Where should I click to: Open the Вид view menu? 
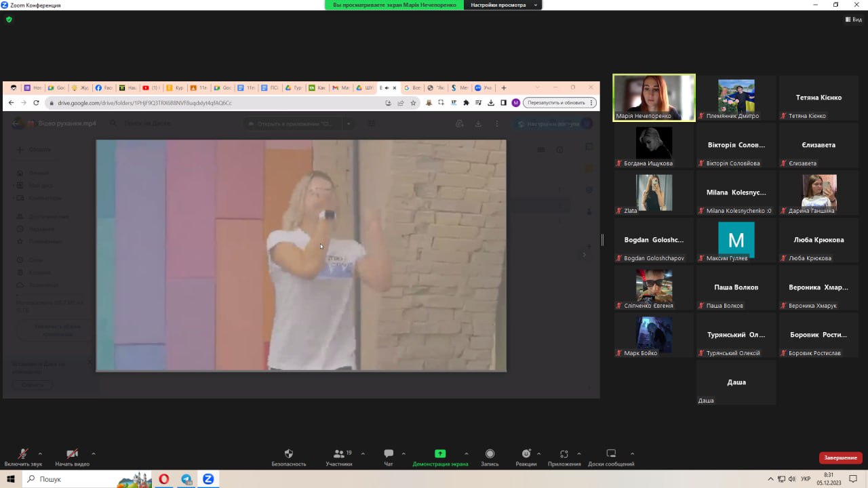tap(853, 20)
